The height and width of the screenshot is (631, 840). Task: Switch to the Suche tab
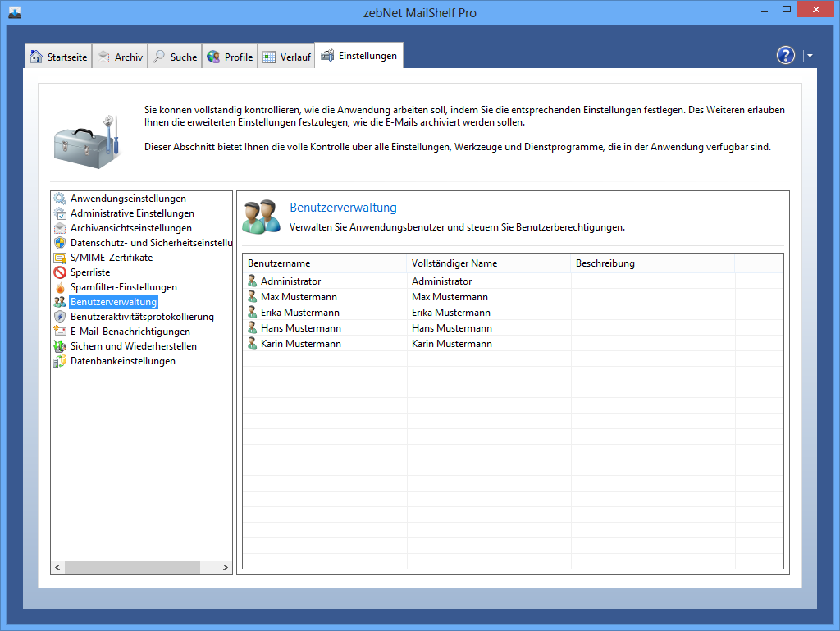click(x=175, y=57)
